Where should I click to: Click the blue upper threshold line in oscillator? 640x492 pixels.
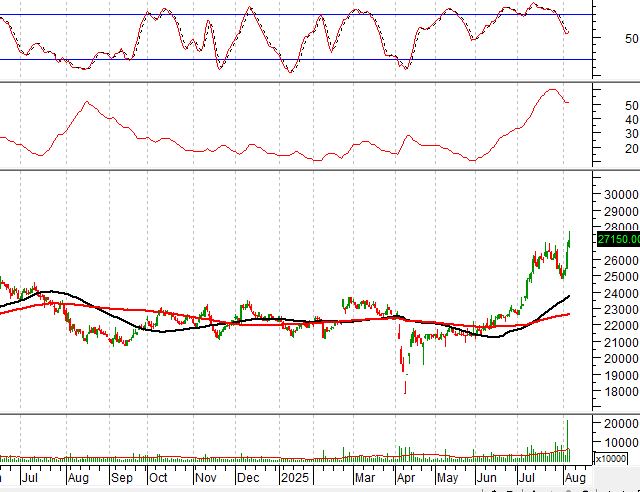click(300, 15)
